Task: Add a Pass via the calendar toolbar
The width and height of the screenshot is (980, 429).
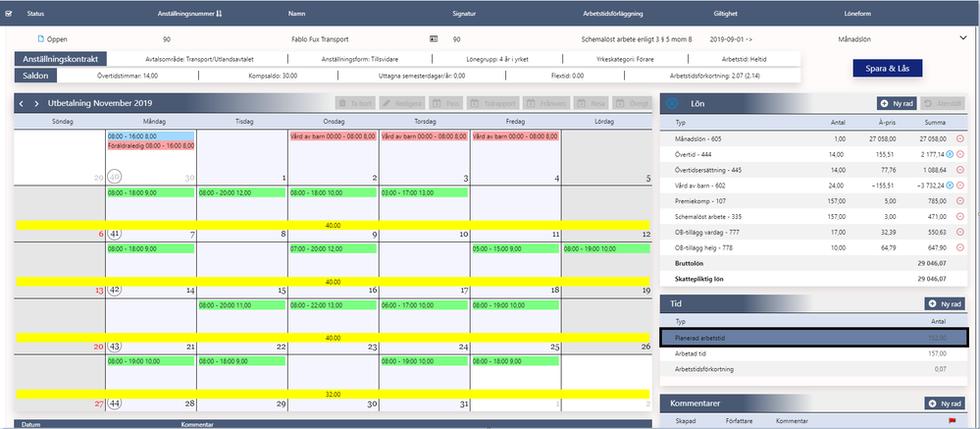Action: 446,103
